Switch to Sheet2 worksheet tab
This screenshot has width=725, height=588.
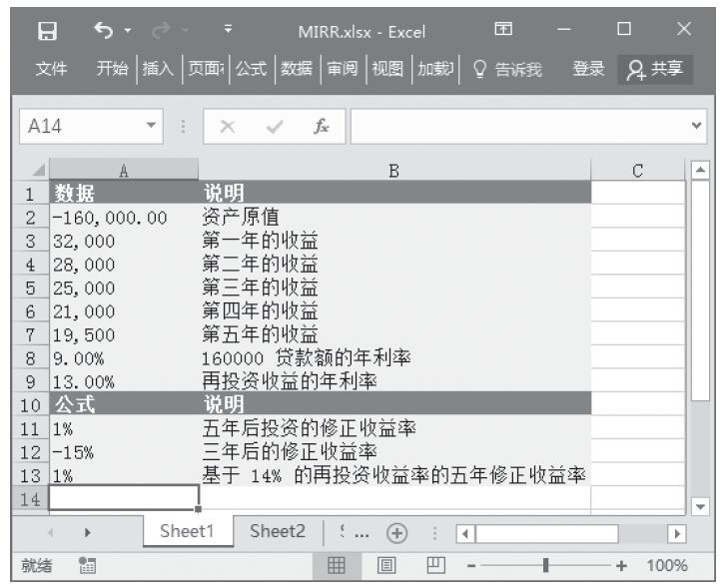click(x=277, y=532)
